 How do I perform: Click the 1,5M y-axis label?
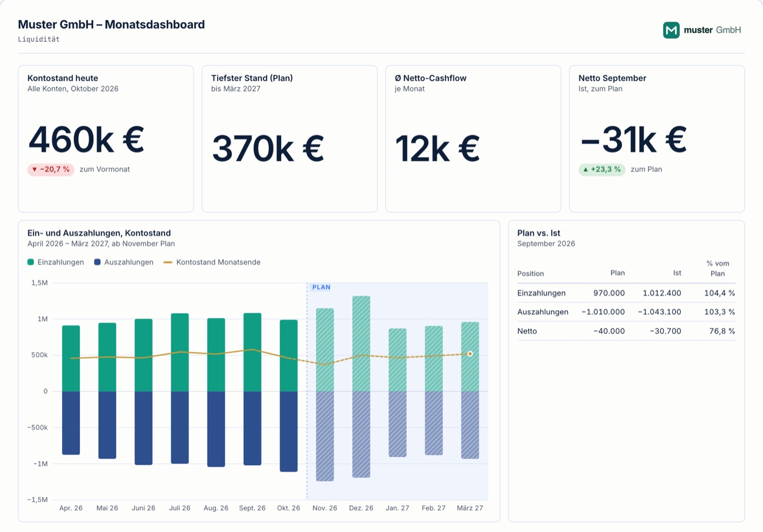[38, 283]
